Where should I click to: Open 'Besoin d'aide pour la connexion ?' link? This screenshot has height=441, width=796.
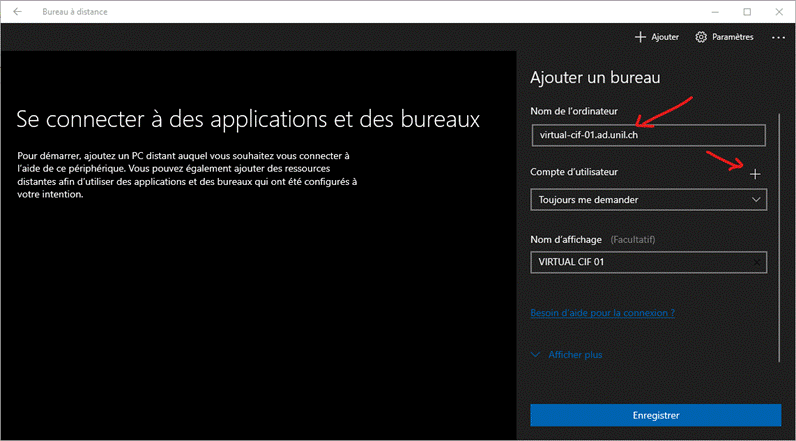pyautogui.click(x=602, y=313)
